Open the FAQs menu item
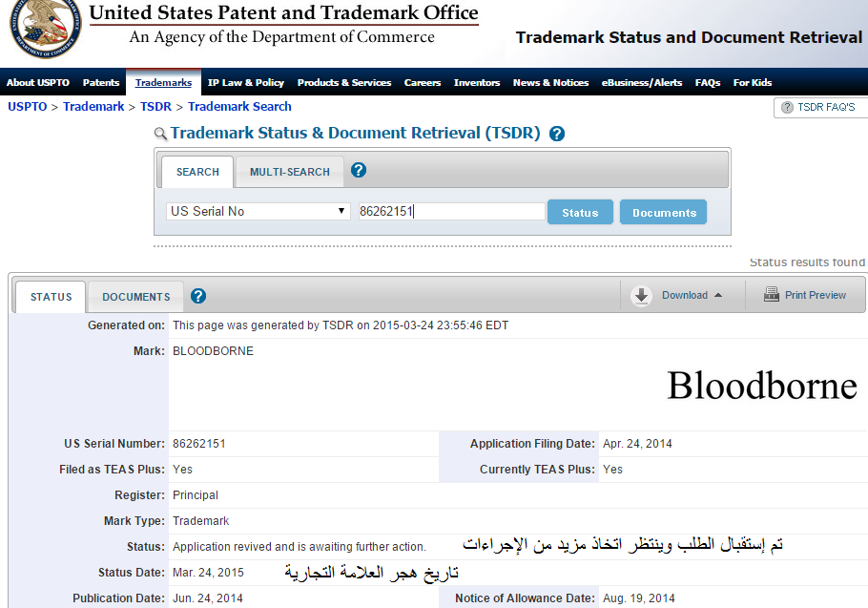Viewport: 868px width, 608px height. 708,82
